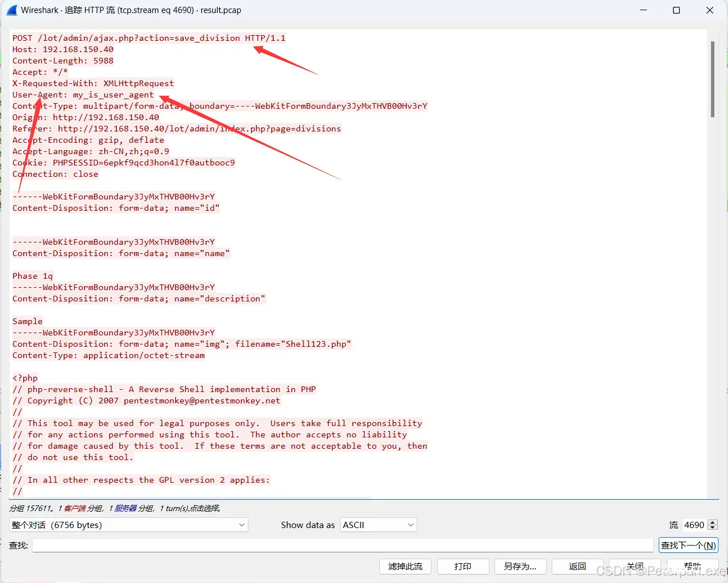Click the filename="Shell123.php" line

[x=181, y=344]
